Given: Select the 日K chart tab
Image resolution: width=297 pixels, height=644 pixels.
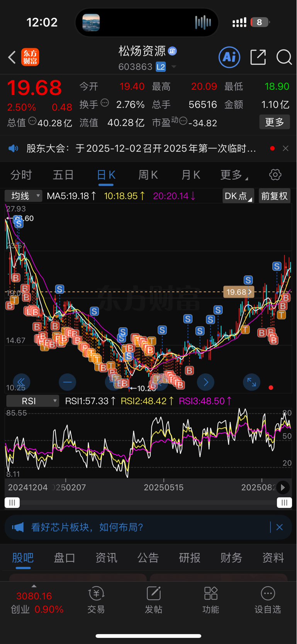Looking at the screenshot, I should (x=106, y=175).
